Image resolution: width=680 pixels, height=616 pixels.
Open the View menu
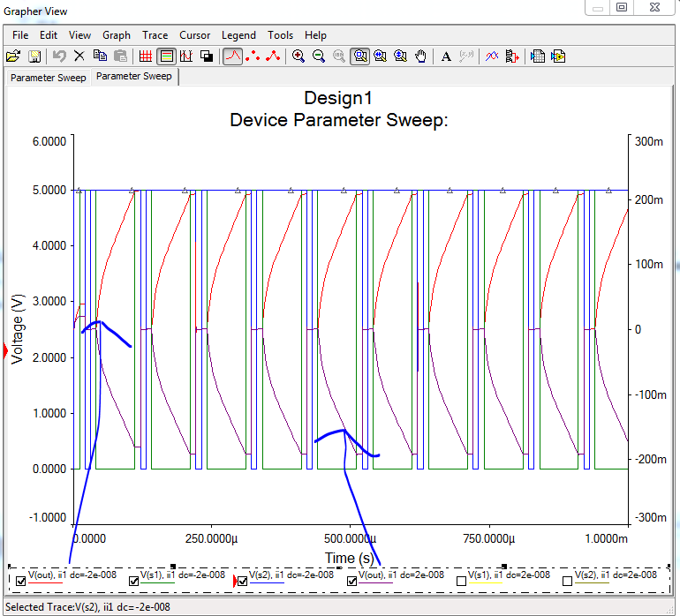(79, 35)
